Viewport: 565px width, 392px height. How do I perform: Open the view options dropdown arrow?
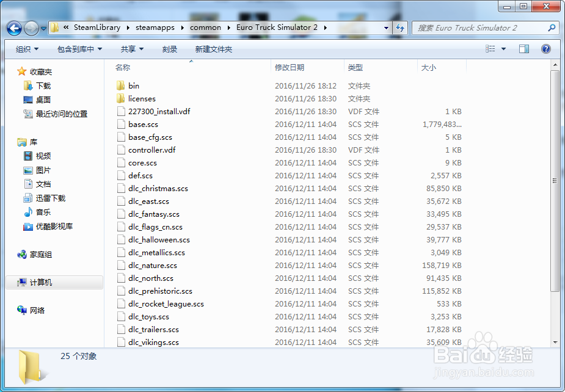pos(504,49)
